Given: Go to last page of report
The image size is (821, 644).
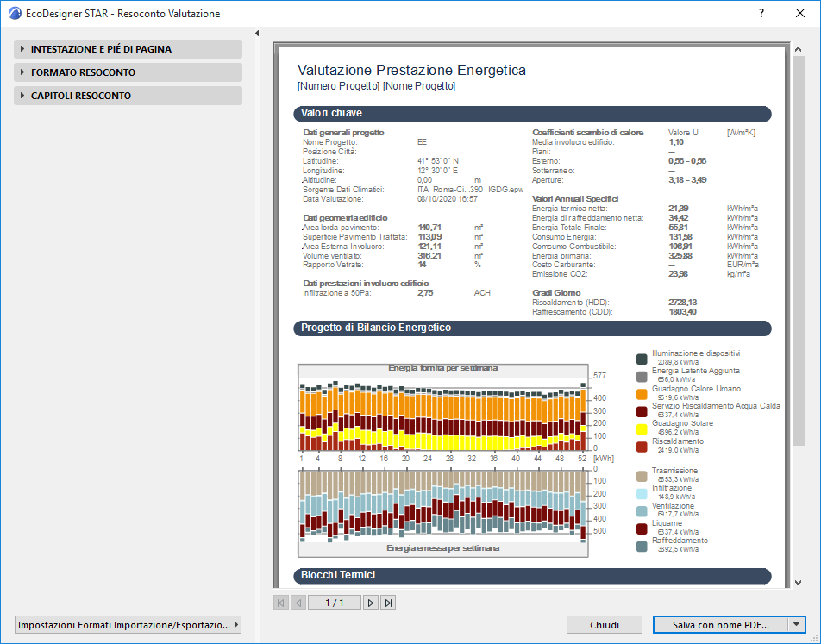Looking at the screenshot, I should click(388, 603).
